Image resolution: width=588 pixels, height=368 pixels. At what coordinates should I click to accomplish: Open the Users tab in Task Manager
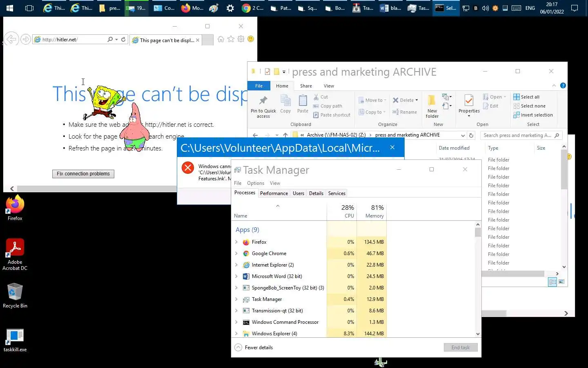[x=298, y=193]
